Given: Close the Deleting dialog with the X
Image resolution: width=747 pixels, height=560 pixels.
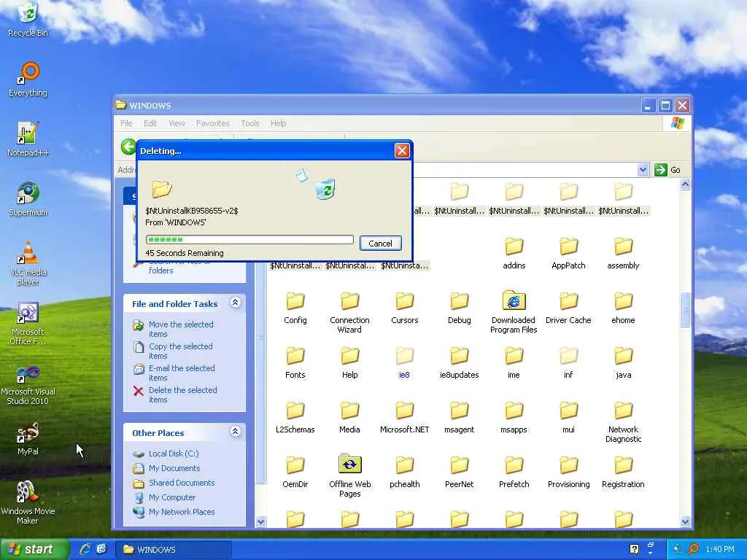Looking at the screenshot, I should 402,151.
